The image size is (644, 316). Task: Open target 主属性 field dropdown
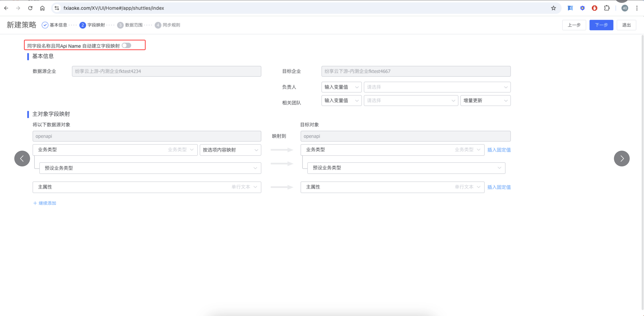pos(392,187)
